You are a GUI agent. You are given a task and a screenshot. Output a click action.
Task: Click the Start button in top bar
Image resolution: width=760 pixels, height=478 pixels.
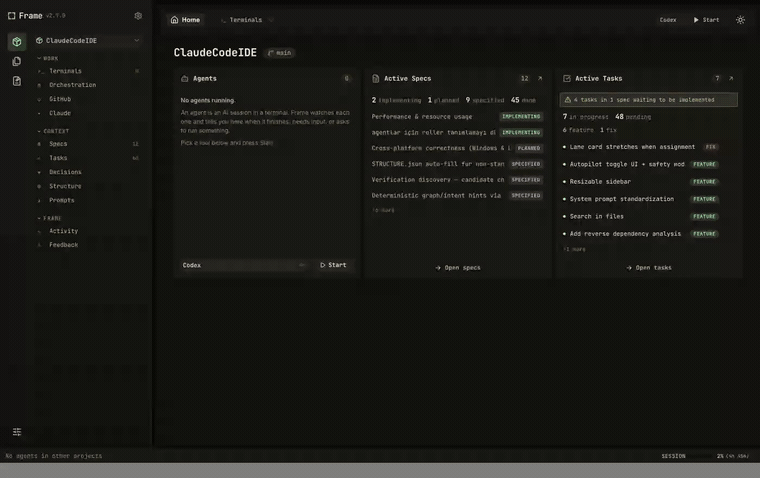pos(706,20)
